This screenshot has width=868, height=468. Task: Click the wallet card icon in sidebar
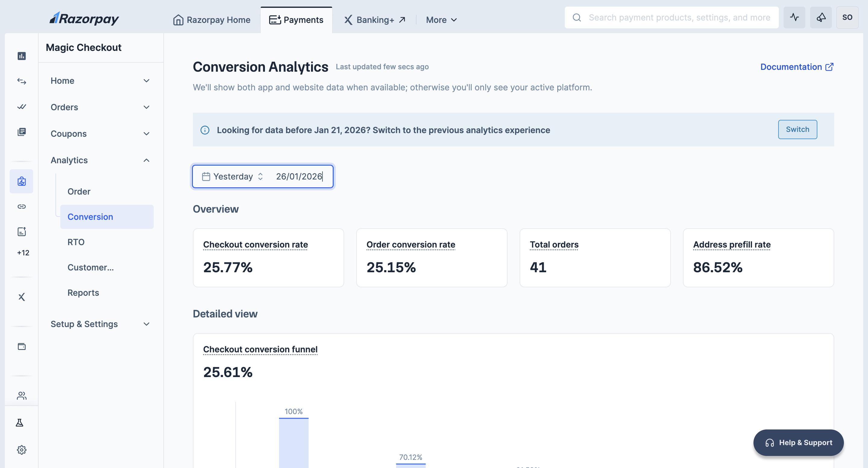(22, 347)
